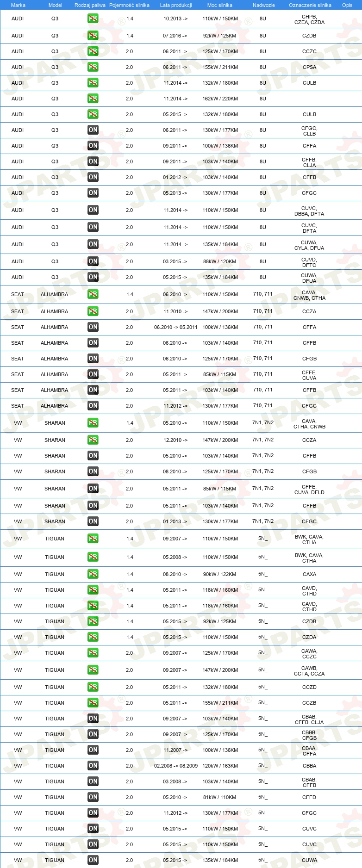Viewport: 362px width, 868px height.
Task: Click the Moc silnika column header
Action: click(x=220, y=5)
